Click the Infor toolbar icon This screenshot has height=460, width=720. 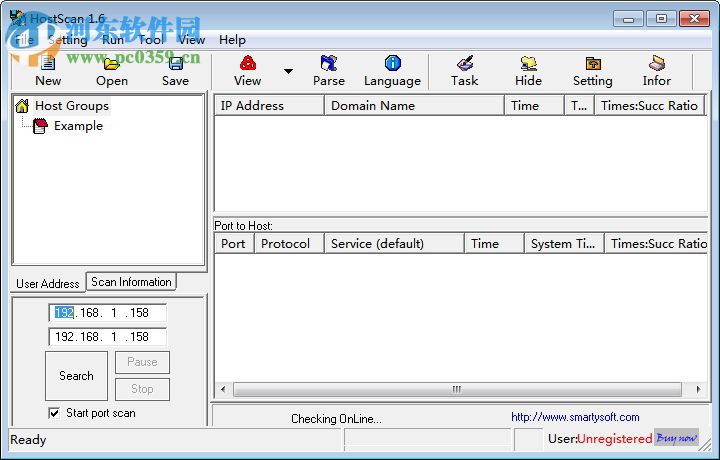pyautogui.click(x=657, y=63)
